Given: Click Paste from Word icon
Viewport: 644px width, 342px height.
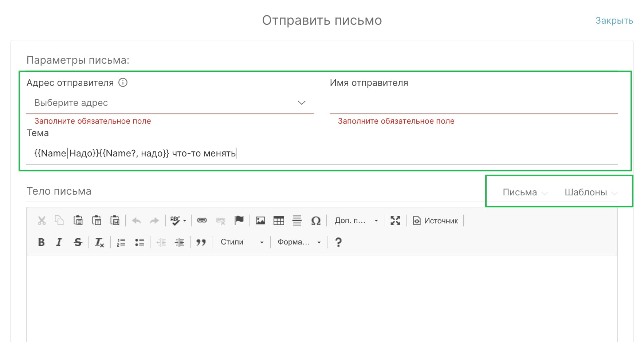Looking at the screenshot, I should click(x=115, y=220).
